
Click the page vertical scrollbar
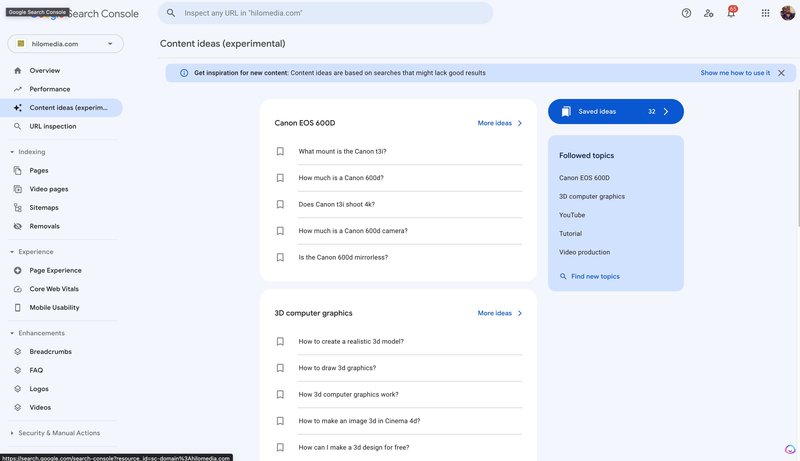(x=798, y=157)
